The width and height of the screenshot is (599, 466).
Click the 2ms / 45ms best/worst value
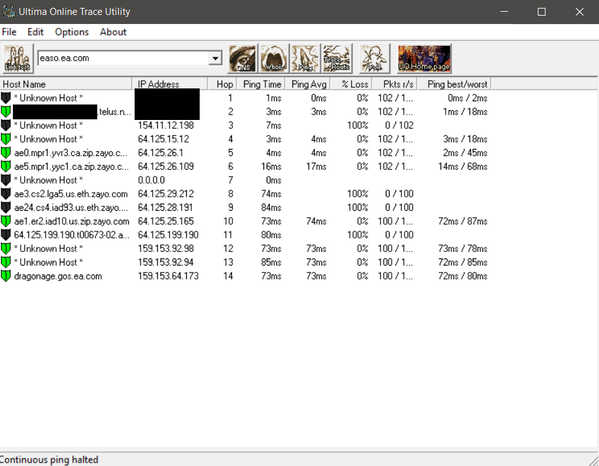[x=465, y=153]
